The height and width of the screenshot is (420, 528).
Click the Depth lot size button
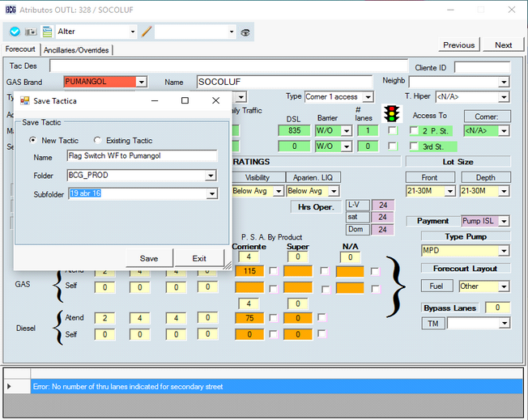coord(486,177)
